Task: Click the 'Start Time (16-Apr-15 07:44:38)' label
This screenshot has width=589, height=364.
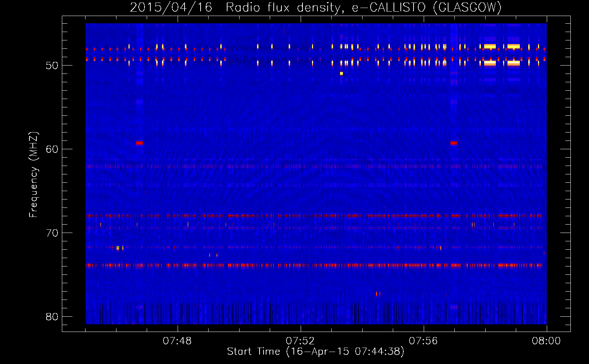Action: point(316,351)
